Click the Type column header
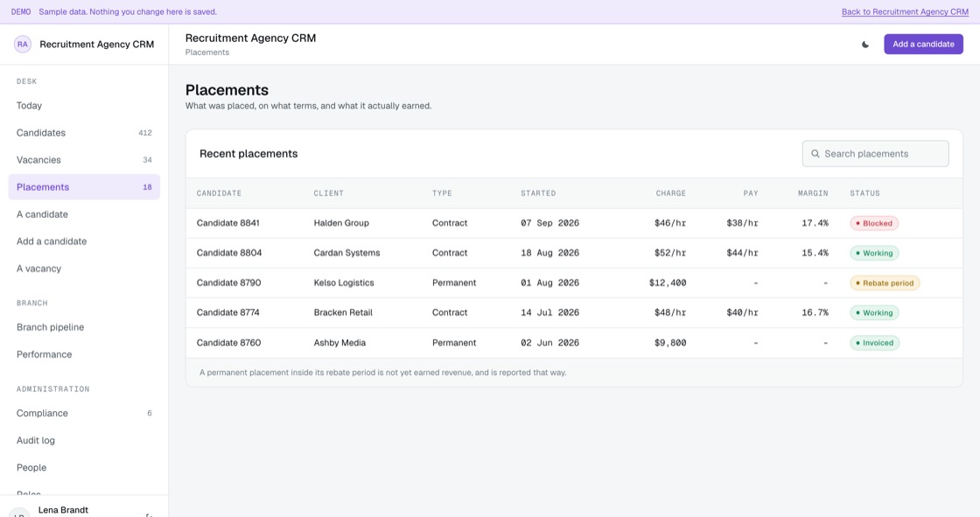Image resolution: width=980 pixels, height=517 pixels. (x=442, y=193)
